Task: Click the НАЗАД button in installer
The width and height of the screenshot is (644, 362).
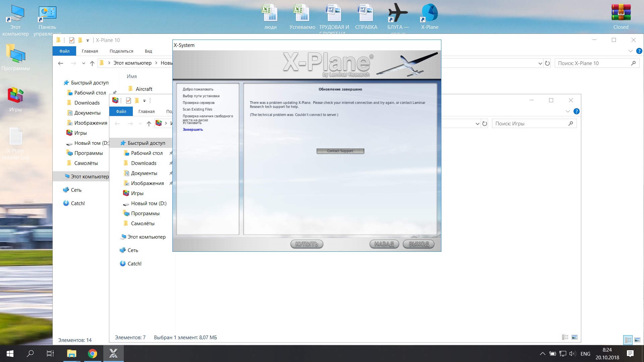Action: click(x=384, y=244)
